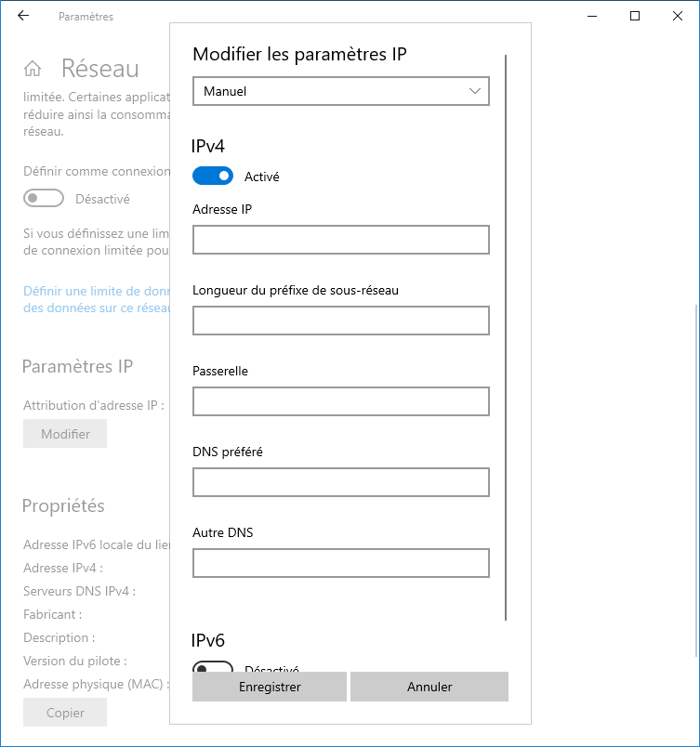Viewport: 700px width, 747px height.
Task: Minimize the Paramètres window
Action: 592,16
